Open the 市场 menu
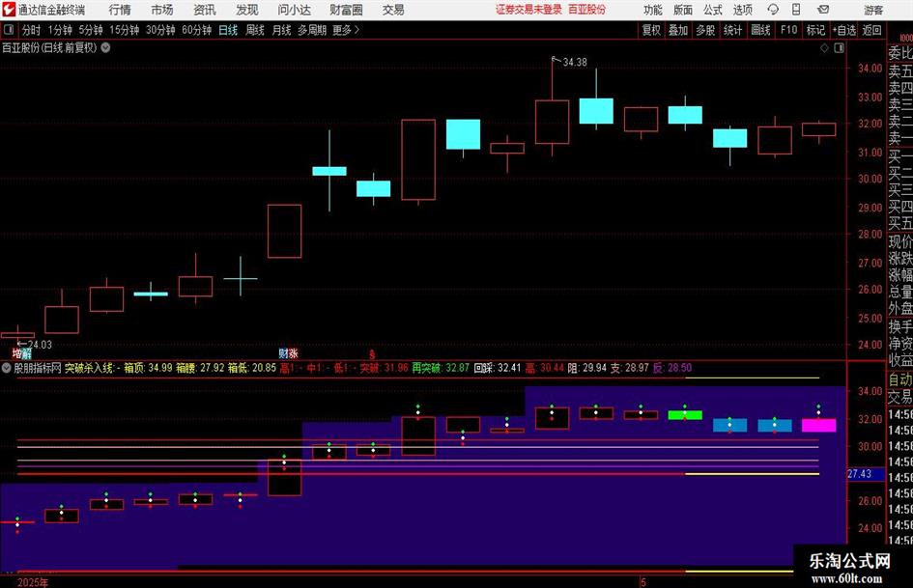 click(162, 10)
